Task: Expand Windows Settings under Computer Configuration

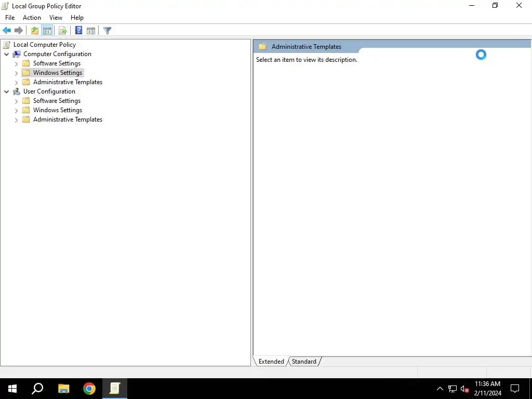Action: pyautogui.click(x=16, y=73)
